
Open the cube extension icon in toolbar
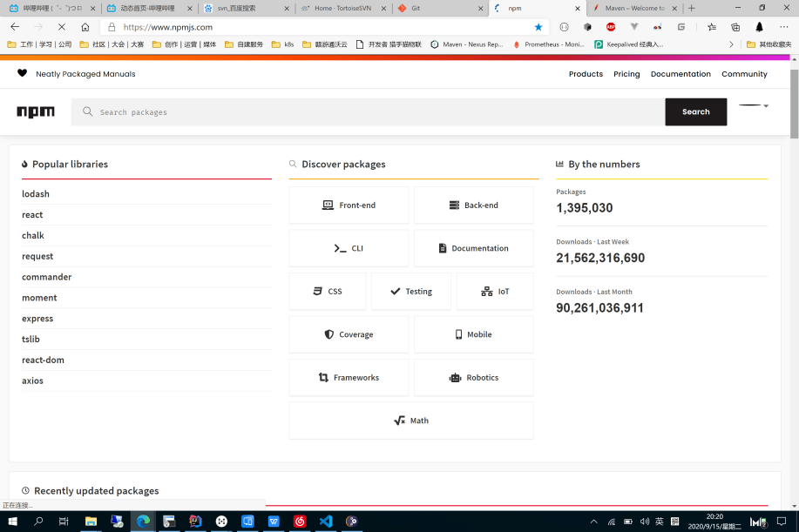587,27
